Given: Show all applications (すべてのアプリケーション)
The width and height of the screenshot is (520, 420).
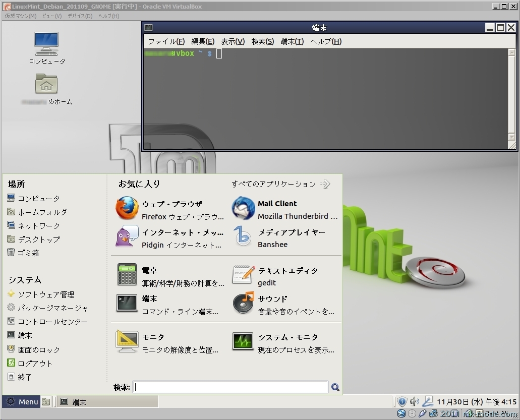Looking at the screenshot, I should pyautogui.click(x=280, y=184).
